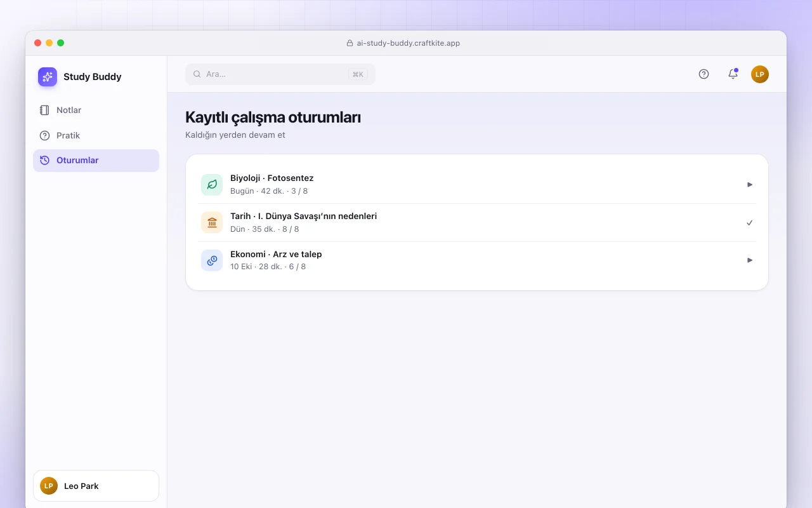This screenshot has height=508, width=812.
Task: Click the orange museum Tarih icon
Action: [x=212, y=222]
